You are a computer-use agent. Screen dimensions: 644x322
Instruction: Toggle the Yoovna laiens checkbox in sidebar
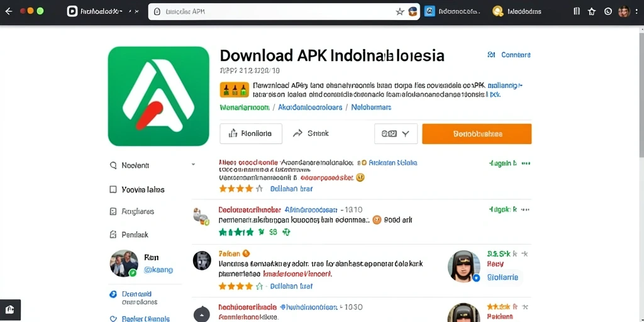tap(113, 190)
